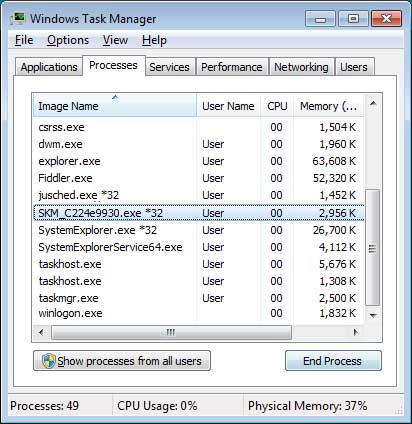Click the Task Manager title bar icon
Image resolution: width=412 pixels, height=424 pixels.
click(18, 19)
